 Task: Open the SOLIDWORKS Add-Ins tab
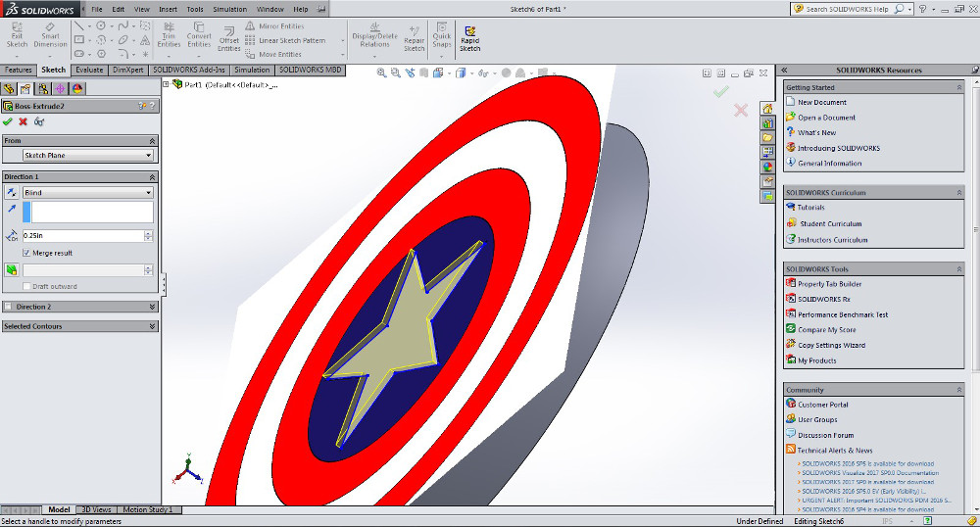(x=189, y=70)
